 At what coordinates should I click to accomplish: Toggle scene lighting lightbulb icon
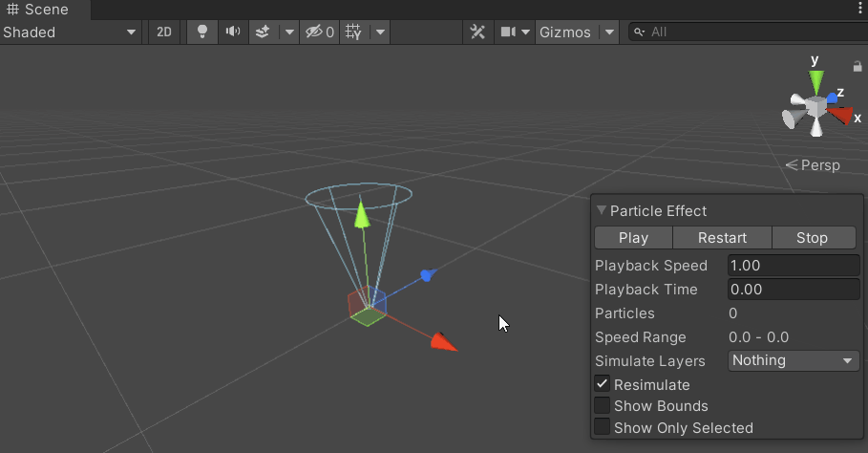click(202, 32)
